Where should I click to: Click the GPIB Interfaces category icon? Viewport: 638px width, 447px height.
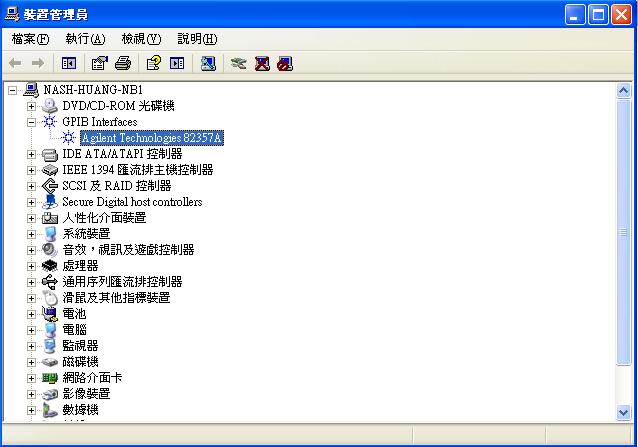point(50,122)
